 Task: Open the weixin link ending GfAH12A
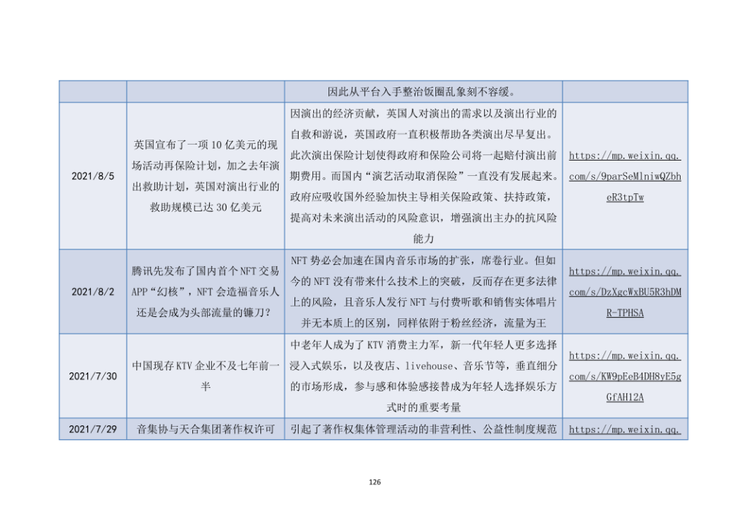[625, 376]
